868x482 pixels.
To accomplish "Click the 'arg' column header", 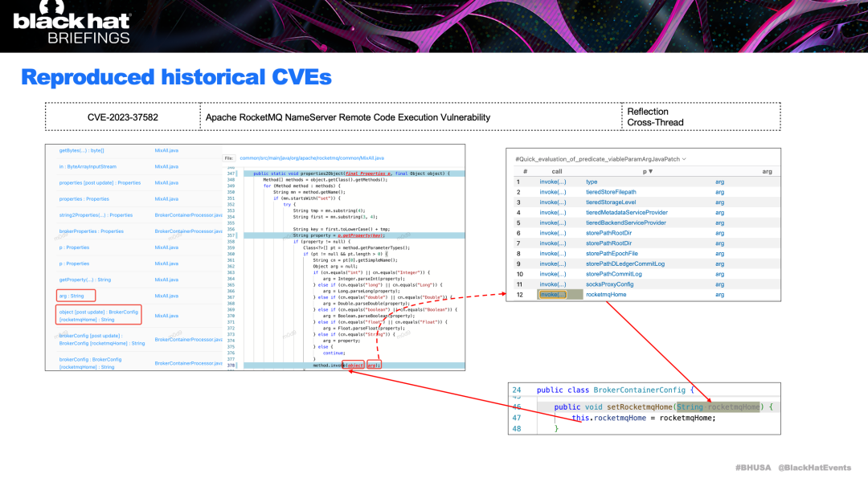I will 767,172.
